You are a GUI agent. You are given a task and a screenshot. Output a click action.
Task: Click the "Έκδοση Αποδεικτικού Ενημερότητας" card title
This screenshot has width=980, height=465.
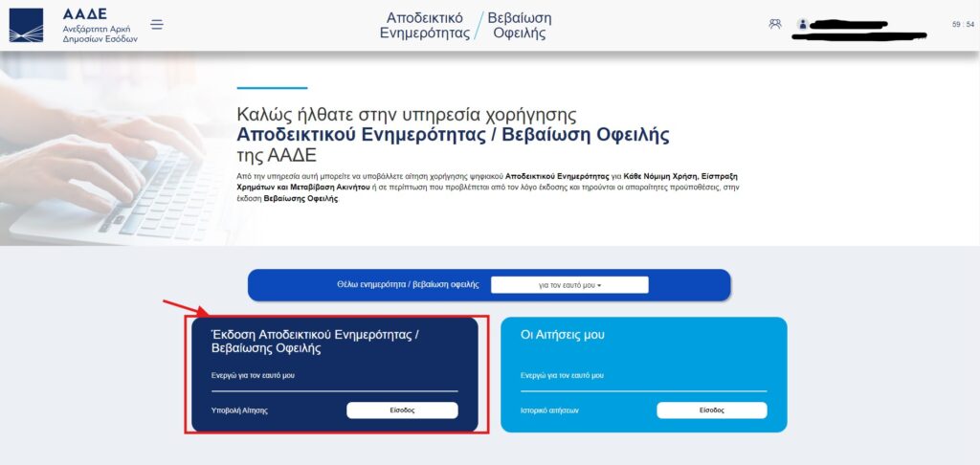316,342
